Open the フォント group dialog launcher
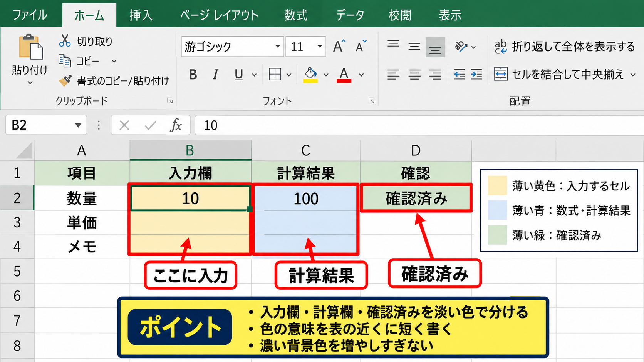 point(371,101)
